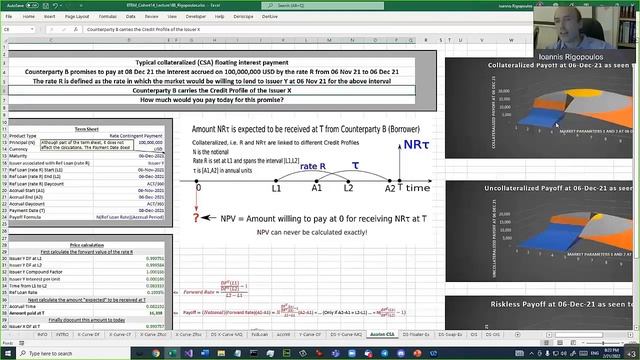Open the Developer ribbon tab

click(x=196, y=17)
